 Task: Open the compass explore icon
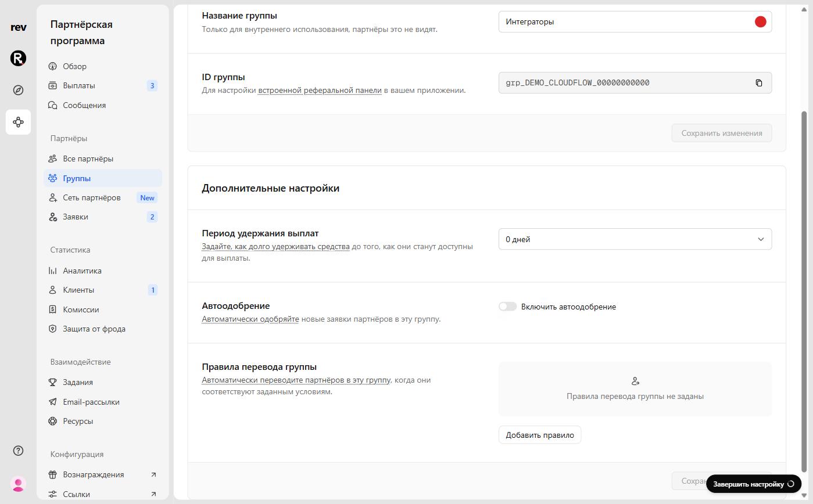pyautogui.click(x=18, y=90)
